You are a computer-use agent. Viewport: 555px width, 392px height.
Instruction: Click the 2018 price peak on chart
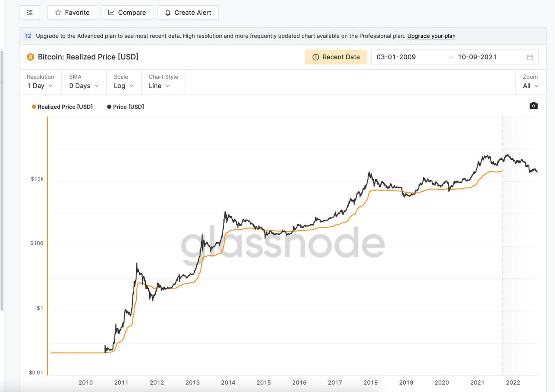pyautogui.click(x=369, y=172)
